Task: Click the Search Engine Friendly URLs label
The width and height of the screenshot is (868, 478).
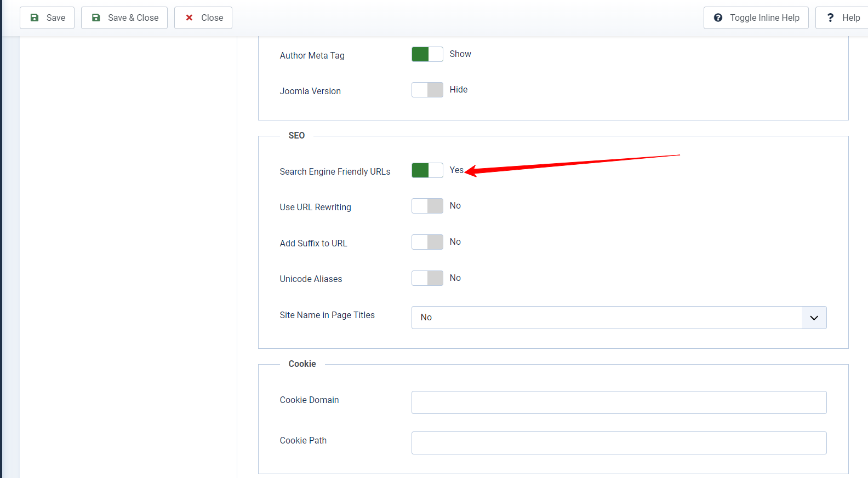Action: [335, 171]
